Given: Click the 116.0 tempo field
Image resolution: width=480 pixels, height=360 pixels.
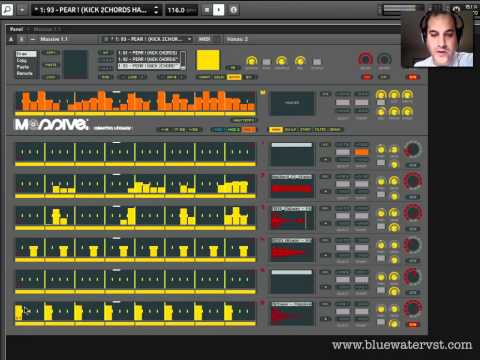Looking at the screenshot, I should 181,10.
